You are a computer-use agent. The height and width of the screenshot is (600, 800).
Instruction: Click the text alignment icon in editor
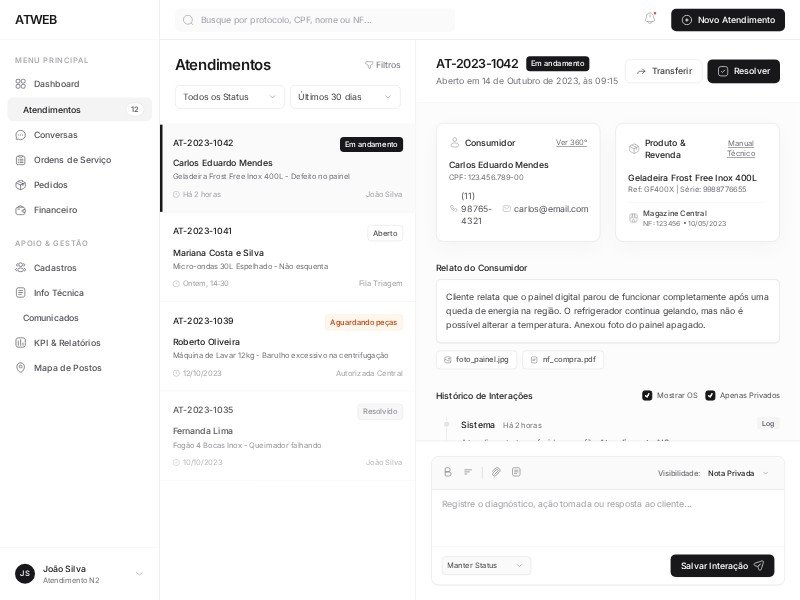(x=468, y=472)
